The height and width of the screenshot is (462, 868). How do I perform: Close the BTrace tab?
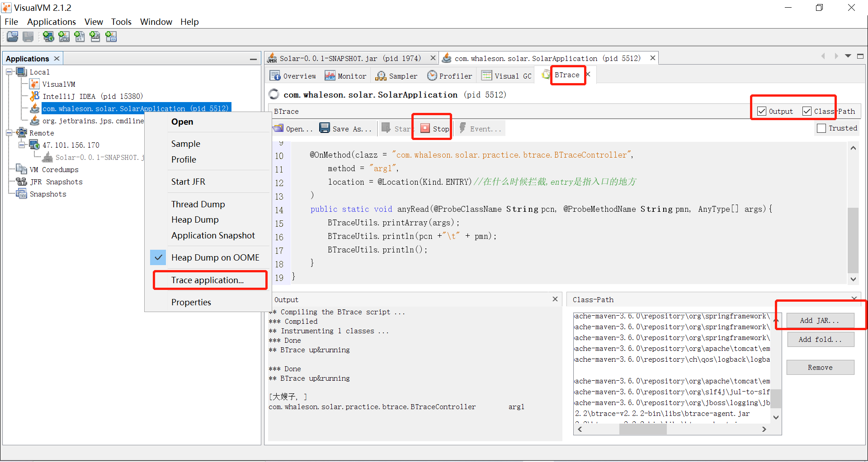click(588, 74)
